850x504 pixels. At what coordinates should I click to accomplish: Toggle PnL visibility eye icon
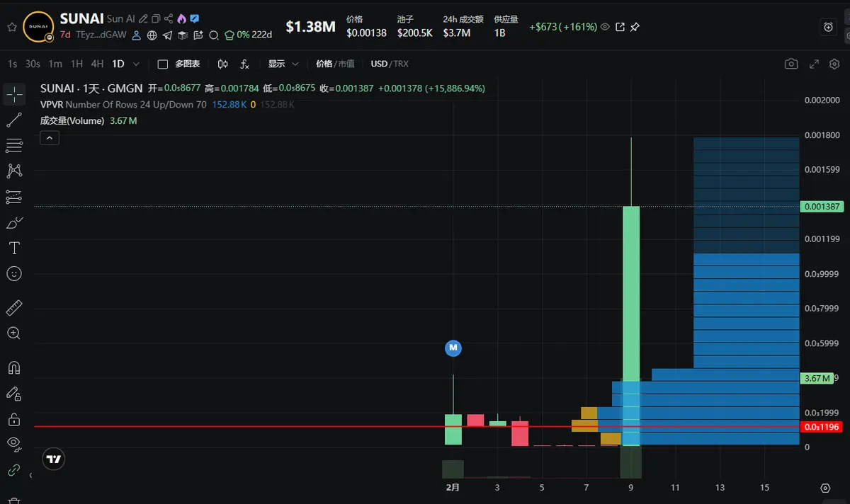605,27
